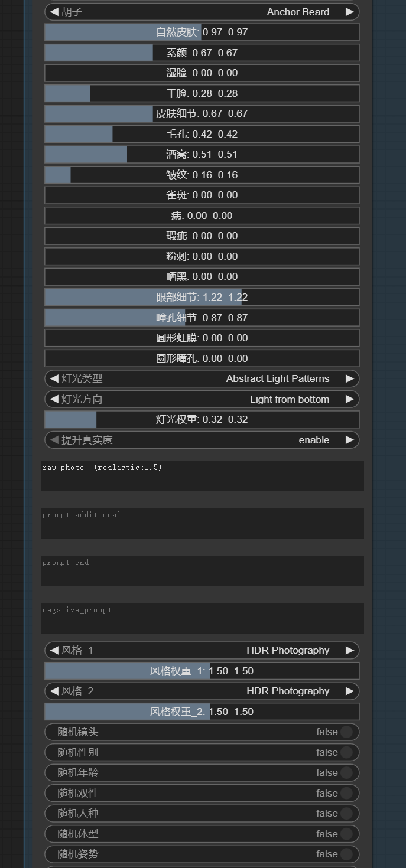Toggle 随机镜头 switch
406x868 pixels.
coord(346,732)
